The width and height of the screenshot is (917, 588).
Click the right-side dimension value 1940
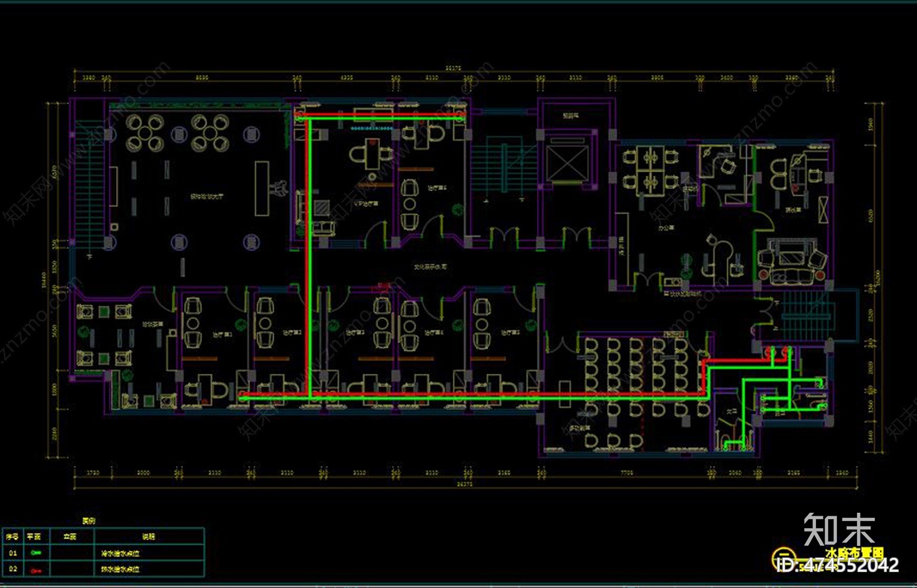pyautogui.click(x=871, y=124)
